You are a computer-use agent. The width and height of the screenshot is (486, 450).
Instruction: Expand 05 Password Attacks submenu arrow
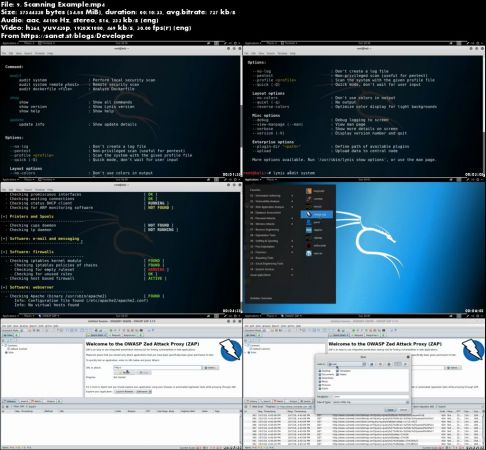coord(292,218)
